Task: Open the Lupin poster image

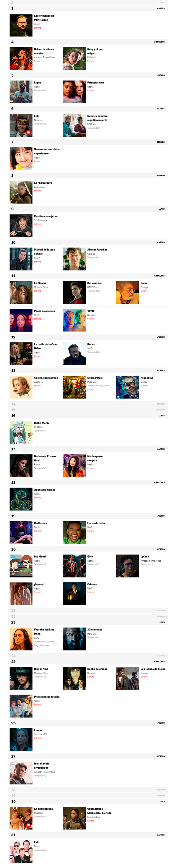Action: click(x=21, y=92)
